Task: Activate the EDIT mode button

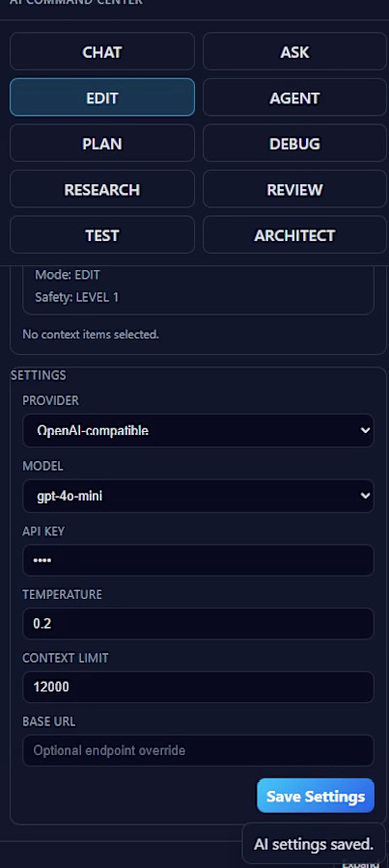Action: tap(102, 97)
